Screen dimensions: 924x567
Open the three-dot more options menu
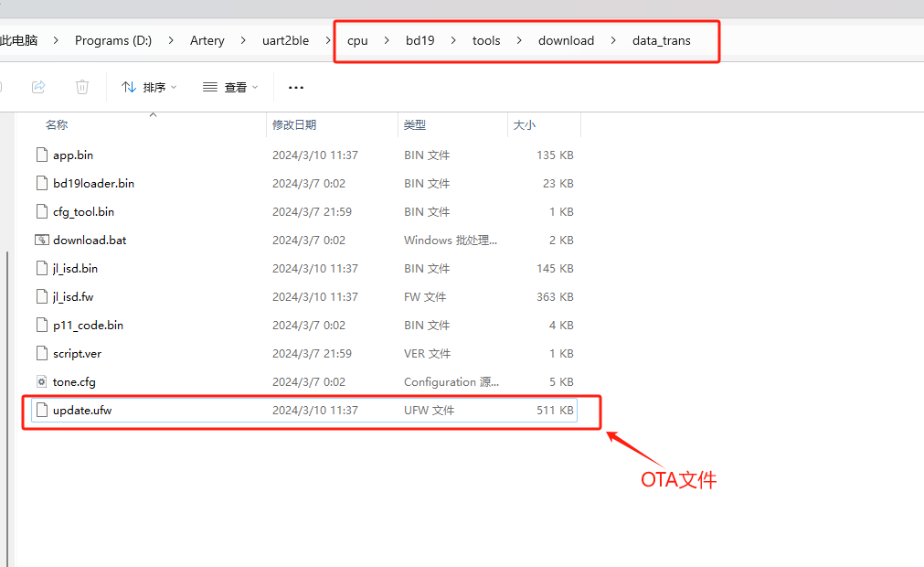[x=296, y=87]
